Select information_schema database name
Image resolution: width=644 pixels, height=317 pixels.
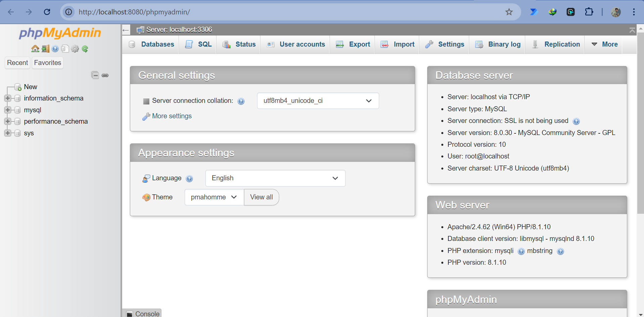(54, 98)
